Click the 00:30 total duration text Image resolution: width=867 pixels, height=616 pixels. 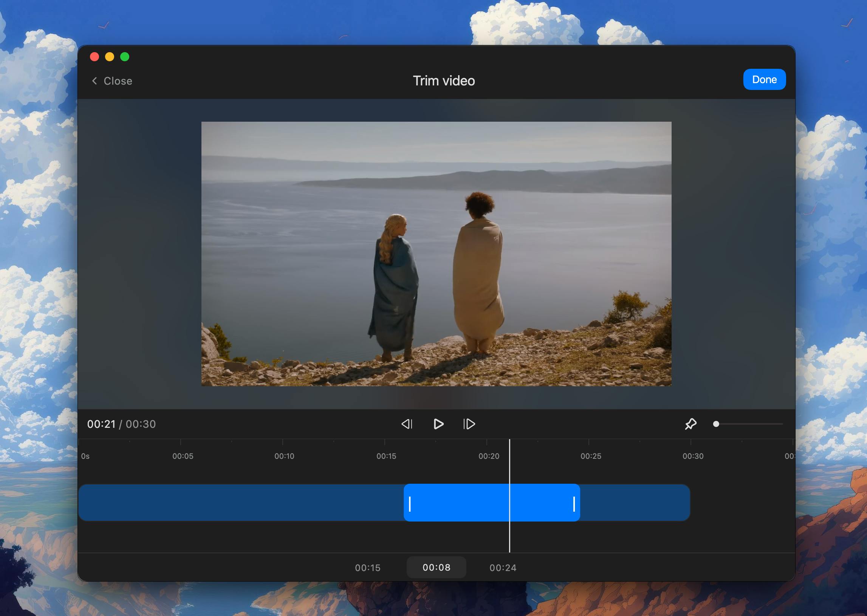(141, 424)
